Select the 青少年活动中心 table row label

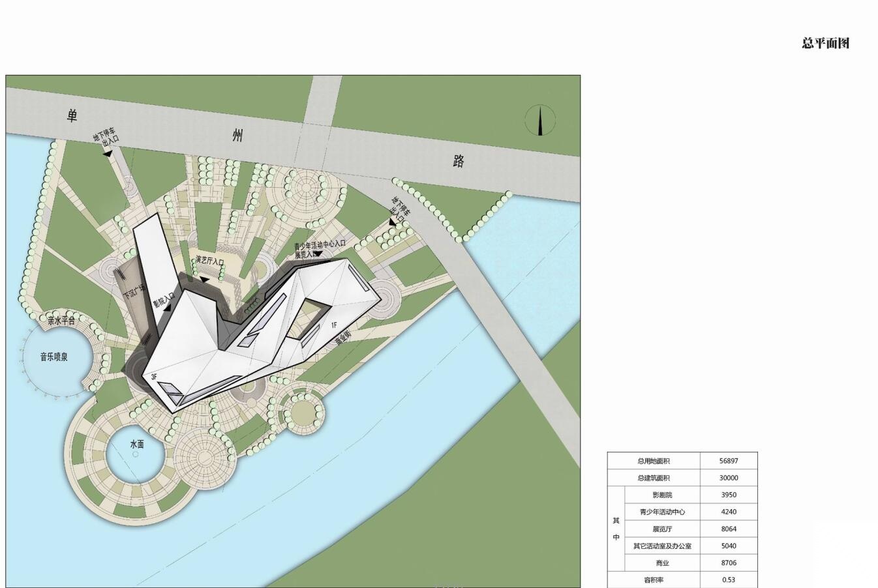coord(662,512)
